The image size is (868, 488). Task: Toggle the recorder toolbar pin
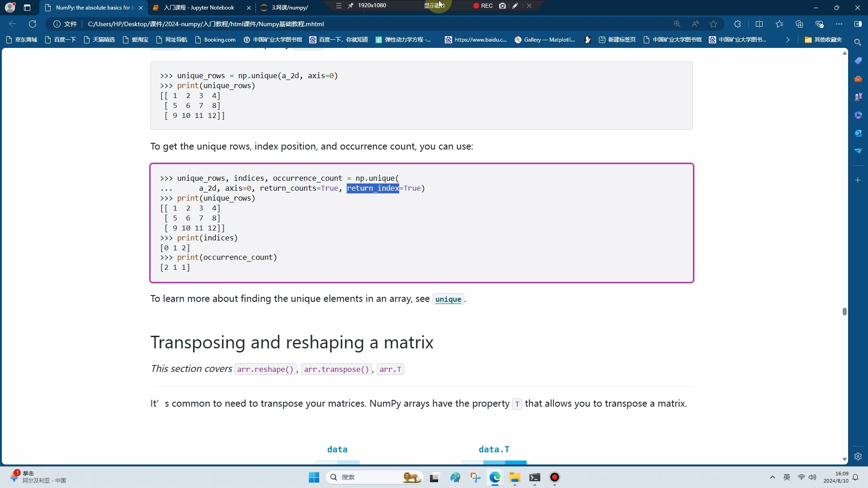tap(351, 5)
